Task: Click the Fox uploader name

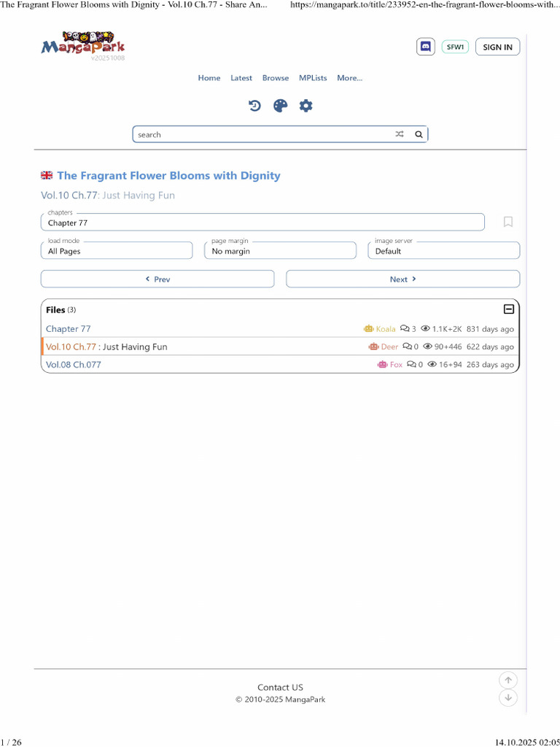Action: pyautogui.click(x=396, y=365)
